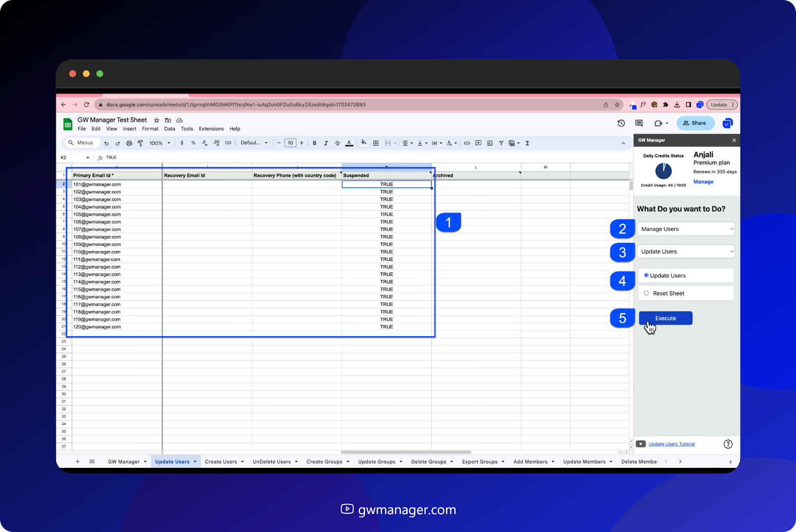Toggle italic formatting
Image resolution: width=796 pixels, height=532 pixels.
tap(326, 143)
